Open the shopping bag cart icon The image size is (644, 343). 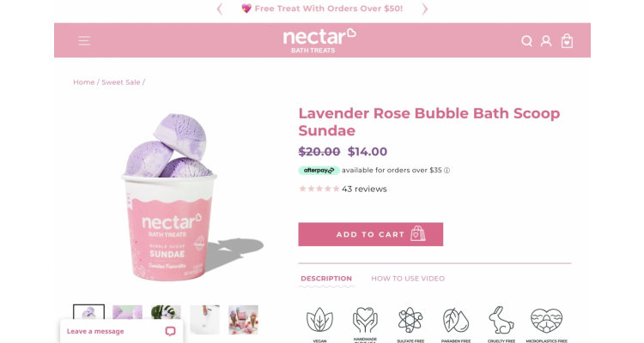coord(567,40)
